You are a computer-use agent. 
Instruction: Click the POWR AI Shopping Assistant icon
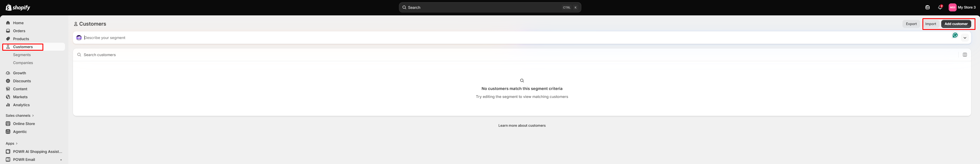[8, 151]
